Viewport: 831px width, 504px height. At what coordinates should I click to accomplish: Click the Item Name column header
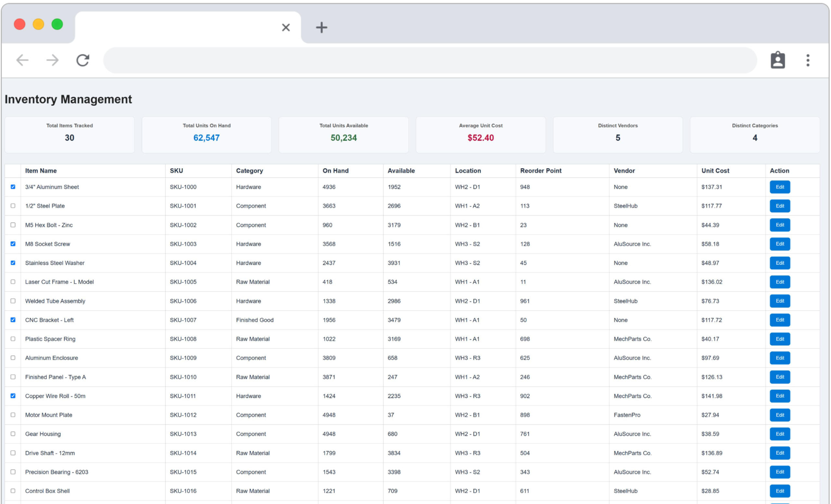[41, 171]
